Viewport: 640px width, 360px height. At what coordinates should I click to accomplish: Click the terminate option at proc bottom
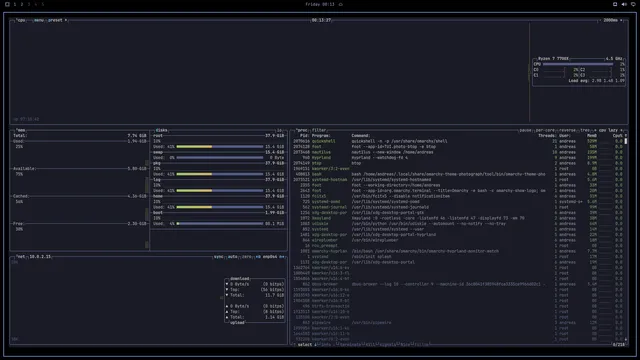click(350, 345)
